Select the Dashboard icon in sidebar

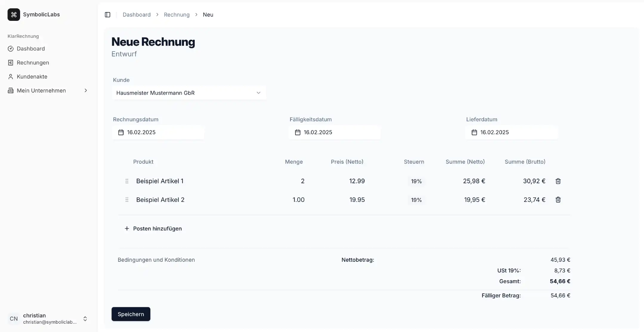pyautogui.click(x=11, y=49)
